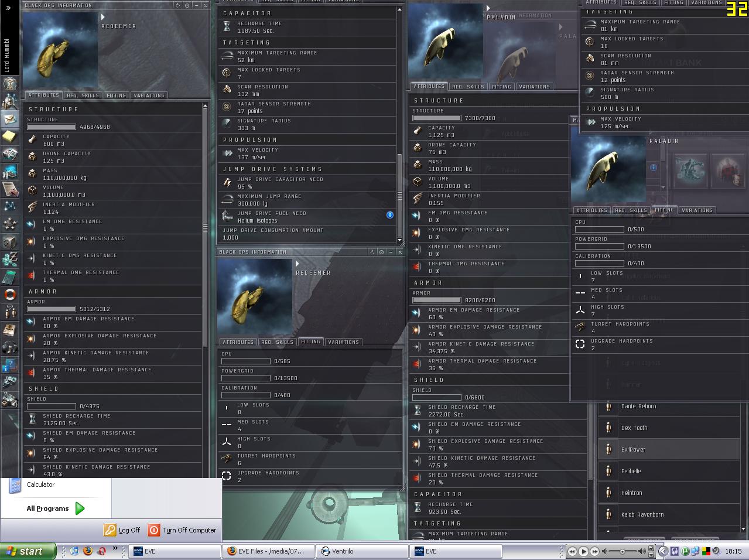The image size is (749, 560).
Task: Expand arrow above Redeemer name in lower window
Action: click(297, 264)
